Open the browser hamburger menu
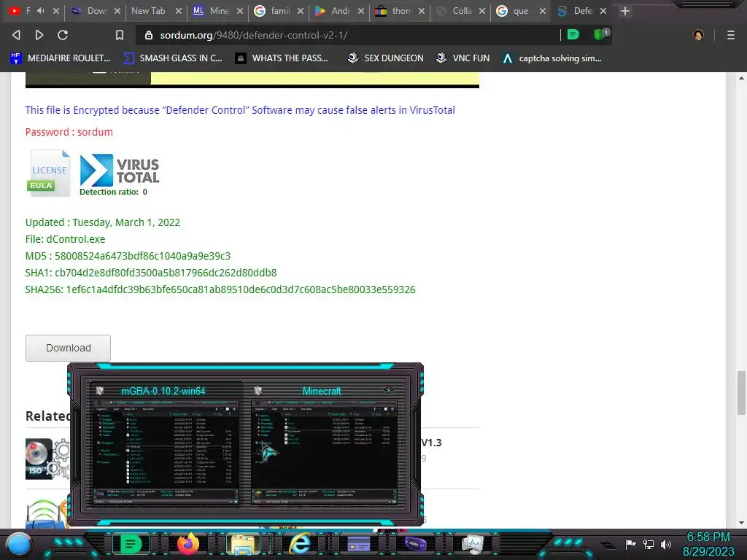This screenshot has width=747, height=560. [731, 35]
